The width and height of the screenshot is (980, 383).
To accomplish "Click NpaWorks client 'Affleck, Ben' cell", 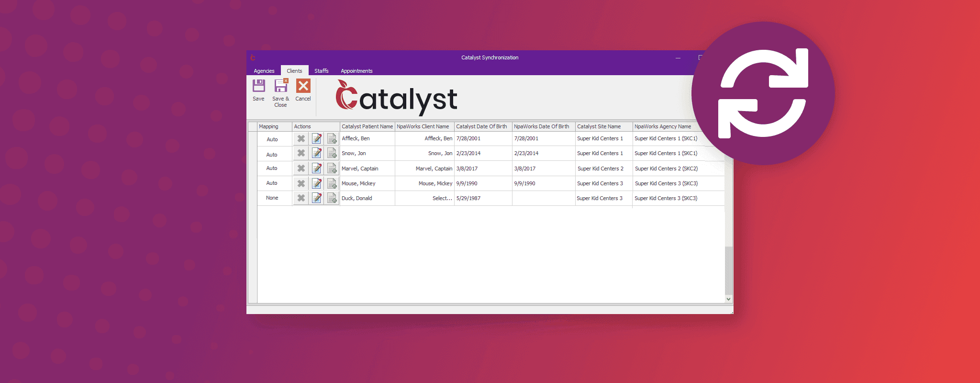I will [x=424, y=139].
